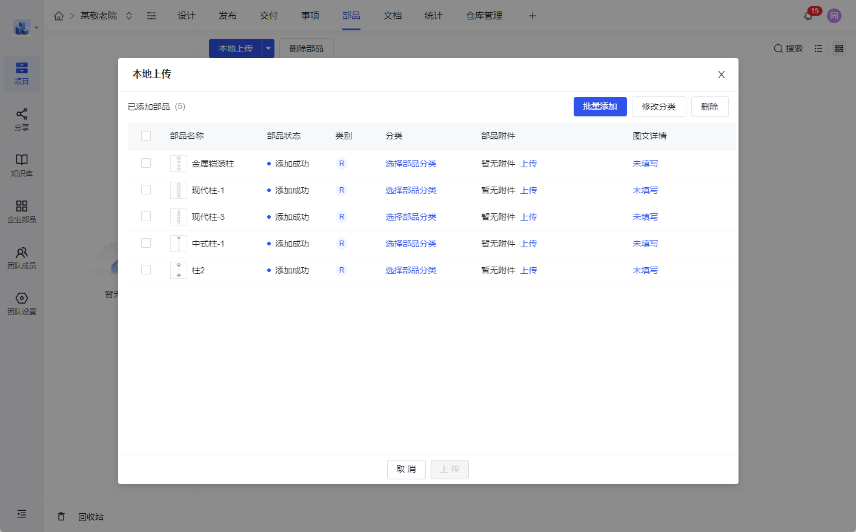Open 选择部品分类 for 金属辊滚柱
This screenshot has width=856, height=532.
pyautogui.click(x=410, y=163)
